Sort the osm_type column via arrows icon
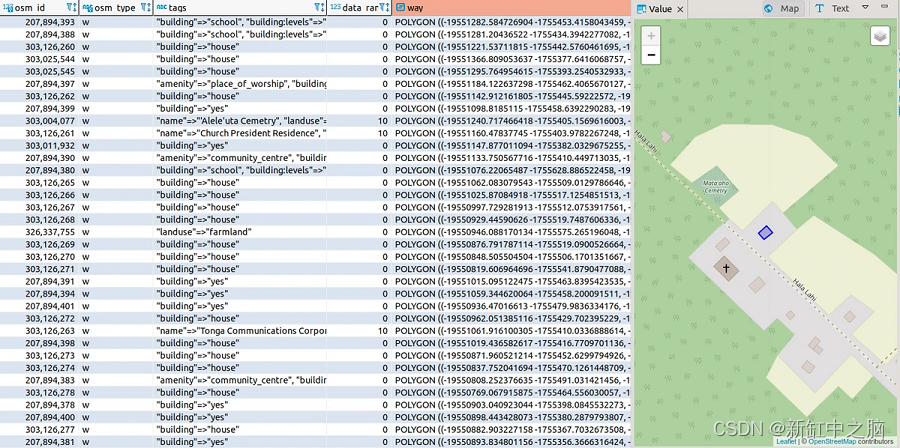This screenshot has height=448, width=900. click(150, 8)
